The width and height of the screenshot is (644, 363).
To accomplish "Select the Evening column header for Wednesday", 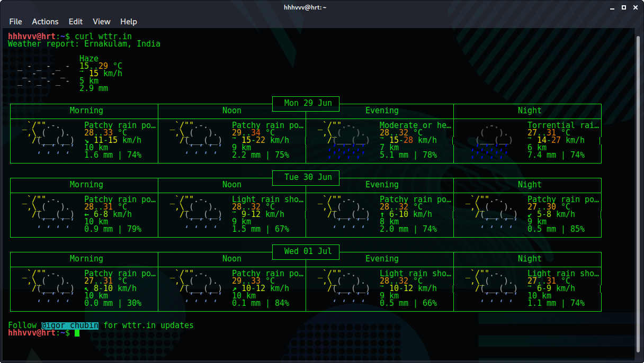I will (382, 258).
